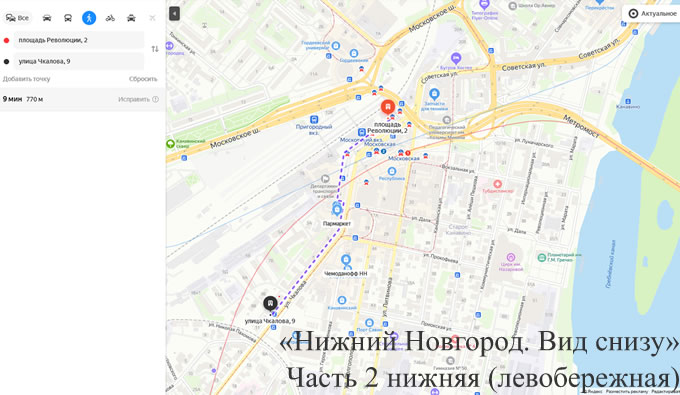Open the 'Пригородный вкз.' station icon
Viewport: 680px width, 395px height.
click(314, 120)
